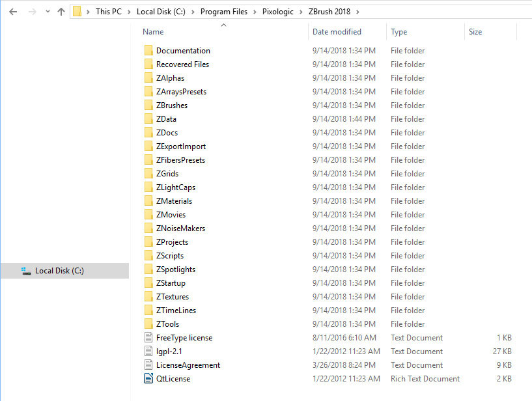
Task: Open the recent locations dropdown arrow
Action: pyautogui.click(x=48, y=12)
